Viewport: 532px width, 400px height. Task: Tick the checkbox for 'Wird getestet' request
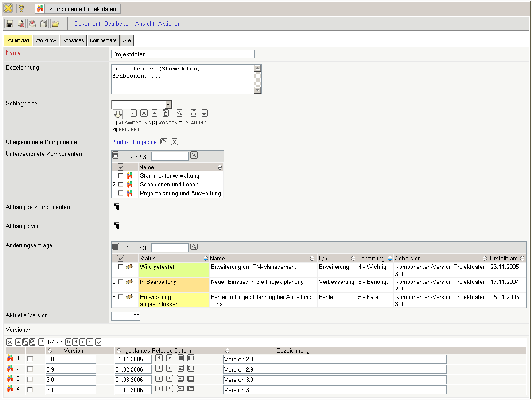tap(120, 267)
